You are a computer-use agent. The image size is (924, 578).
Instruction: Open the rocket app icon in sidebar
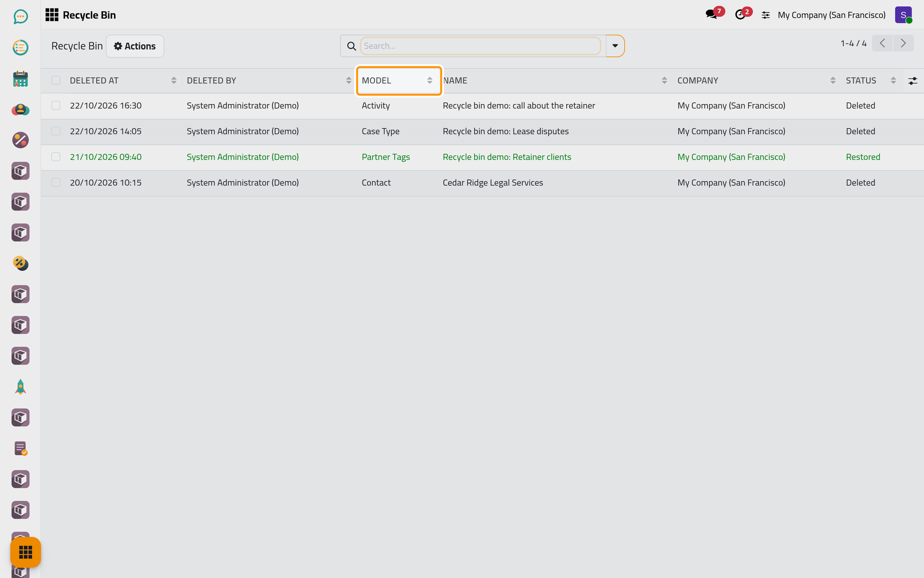tap(20, 387)
